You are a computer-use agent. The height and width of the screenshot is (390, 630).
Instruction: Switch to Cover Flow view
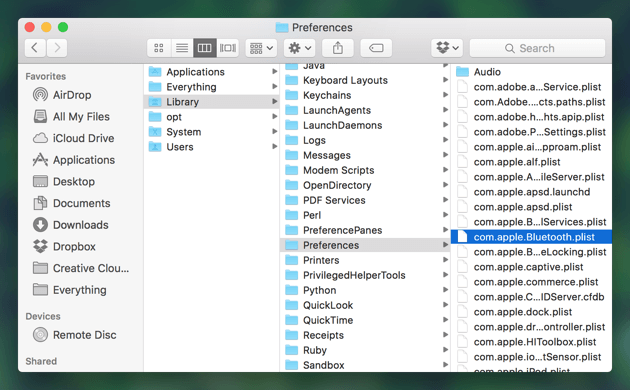[x=228, y=48]
